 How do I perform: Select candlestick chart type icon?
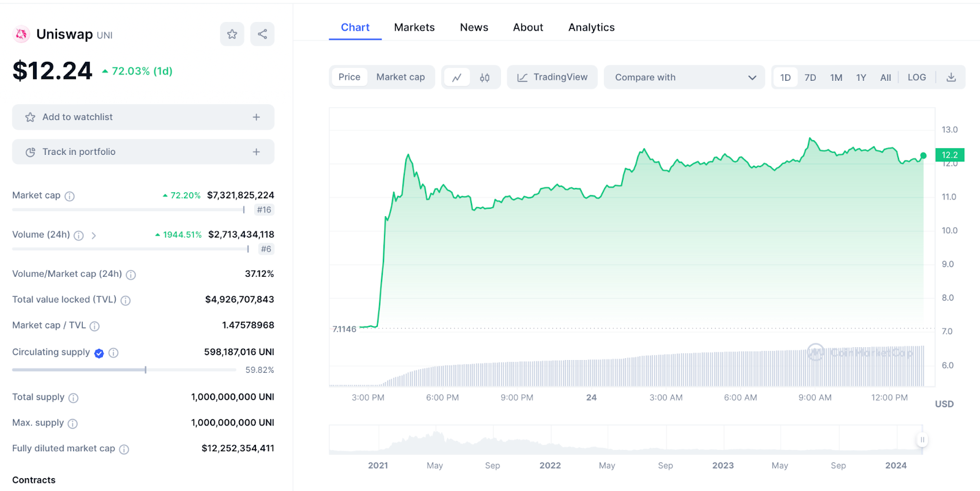[484, 77]
